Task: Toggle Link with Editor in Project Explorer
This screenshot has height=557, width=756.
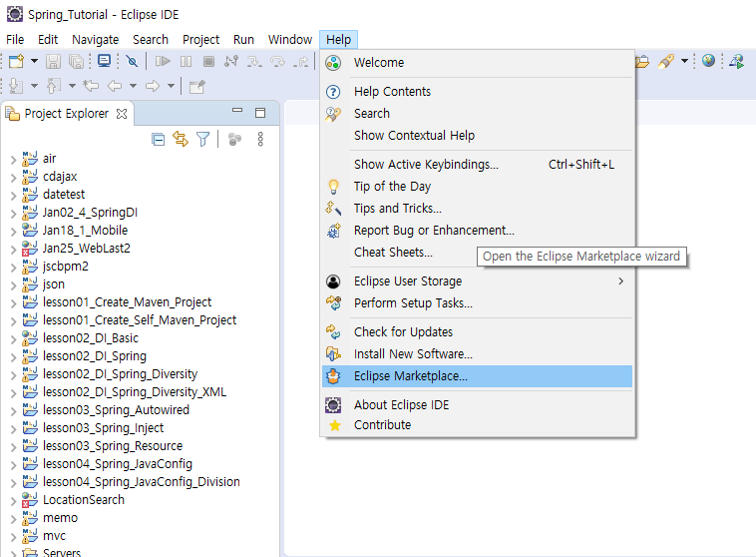Action: pyautogui.click(x=181, y=139)
